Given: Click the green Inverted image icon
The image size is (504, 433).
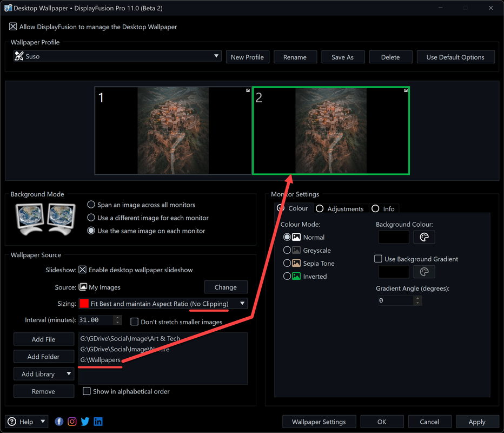Looking at the screenshot, I should point(296,276).
